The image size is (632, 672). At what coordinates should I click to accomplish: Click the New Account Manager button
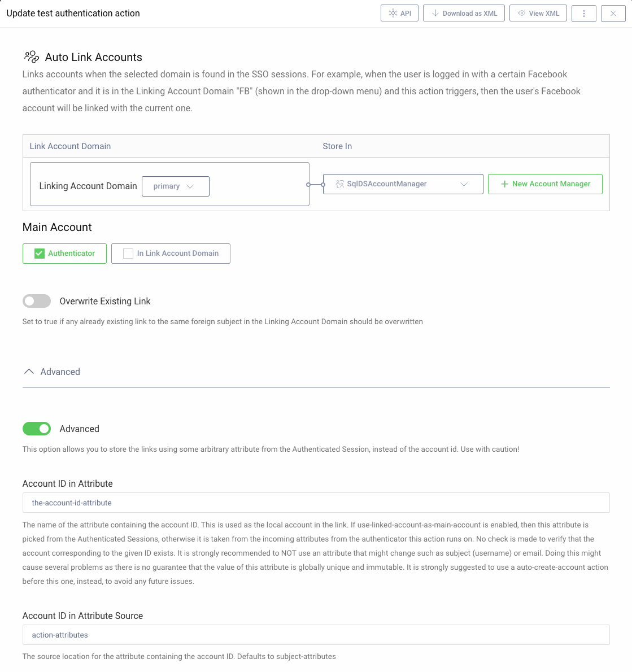point(544,184)
